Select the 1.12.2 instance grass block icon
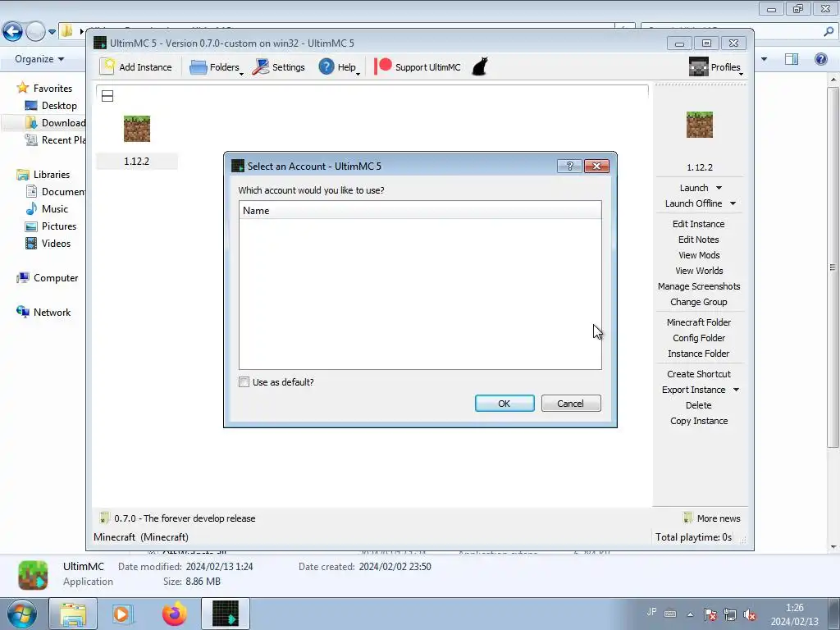Screen dimensions: 840x630 (x=137, y=129)
